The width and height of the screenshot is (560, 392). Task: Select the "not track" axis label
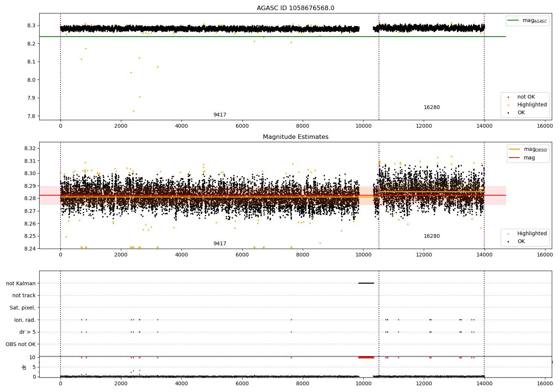click(x=24, y=296)
